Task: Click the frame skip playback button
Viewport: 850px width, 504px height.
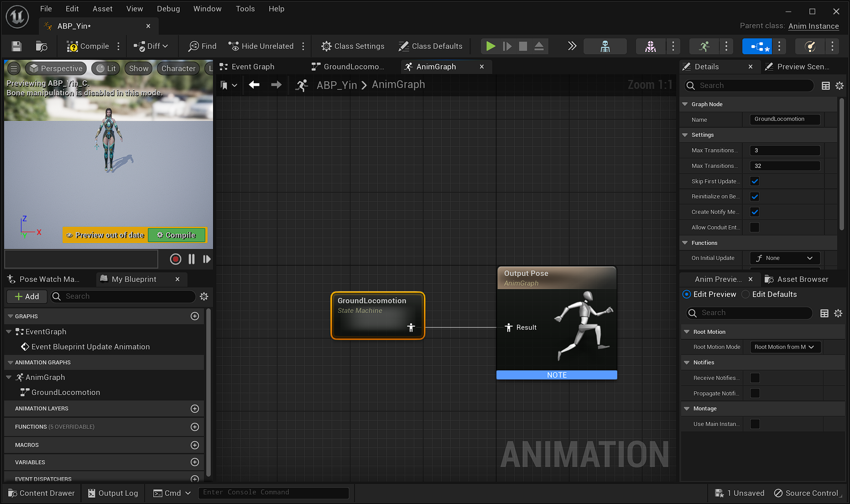Action: [x=507, y=46]
